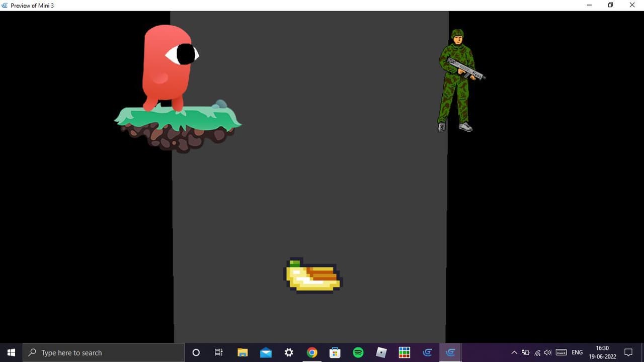644x362 pixels.
Task: Show hidden system tray icons
Action: coord(514,352)
